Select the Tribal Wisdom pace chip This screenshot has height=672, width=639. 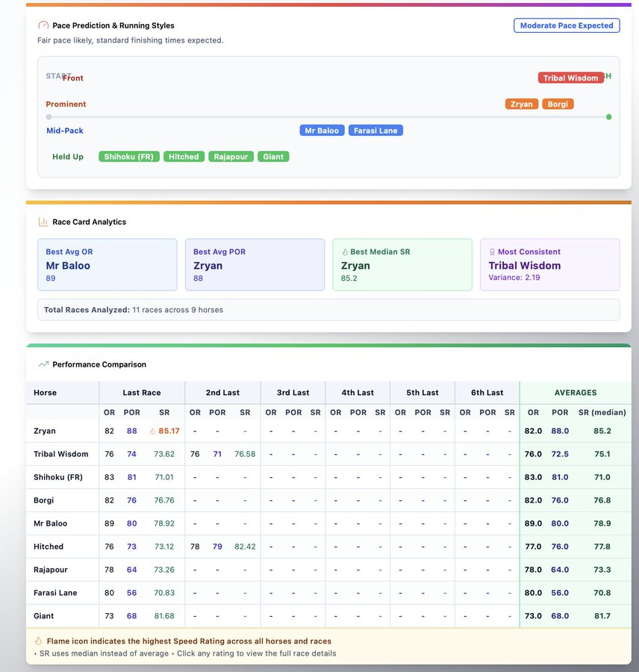point(570,78)
